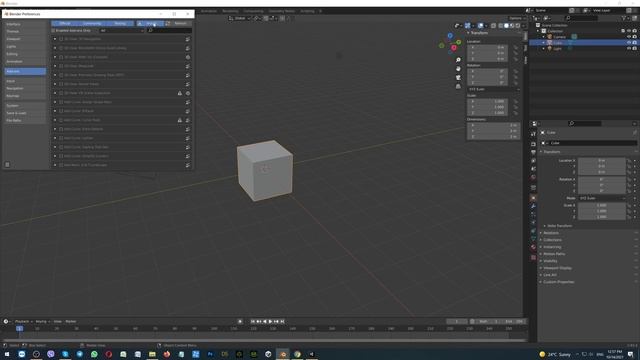Toggle camera view icon in viewport
This screenshot has height=360, width=640.
click(x=458, y=78)
